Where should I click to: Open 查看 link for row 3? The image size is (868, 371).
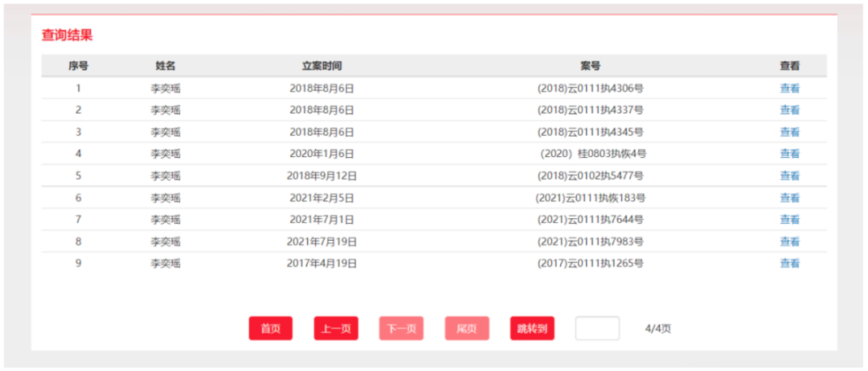[789, 132]
